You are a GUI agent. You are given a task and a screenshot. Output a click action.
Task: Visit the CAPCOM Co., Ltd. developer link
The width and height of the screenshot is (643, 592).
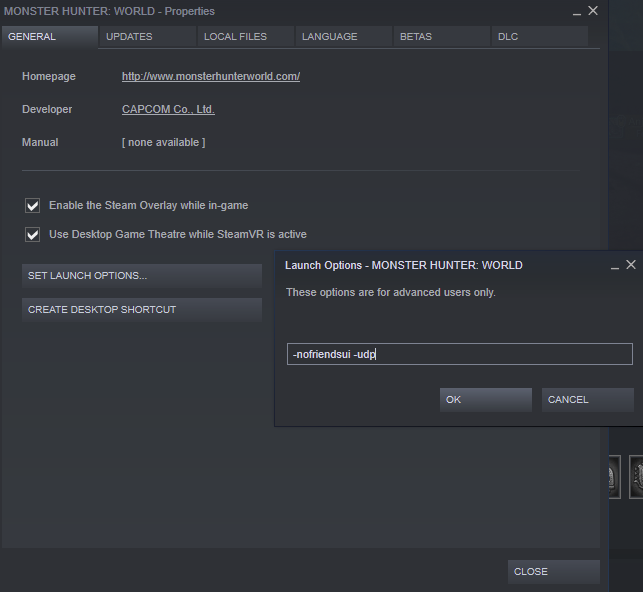pos(168,109)
